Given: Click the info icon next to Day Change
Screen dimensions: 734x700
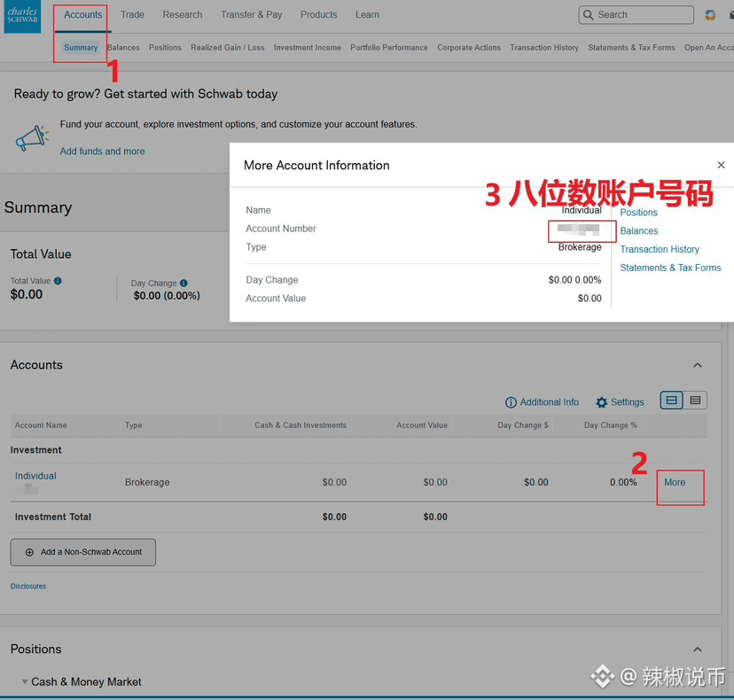Looking at the screenshot, I should pos(183,283).
